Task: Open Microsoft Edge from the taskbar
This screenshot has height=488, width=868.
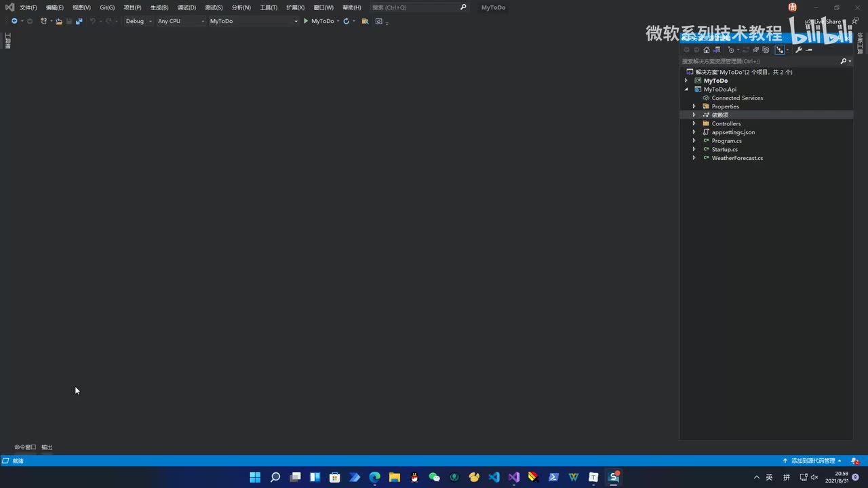Action: click(x=375, y=477)
